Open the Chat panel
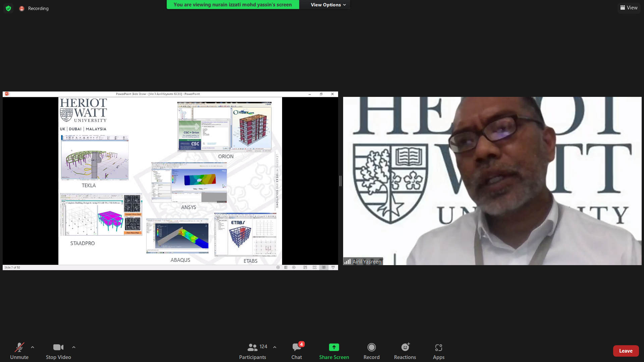Image resolution: width=644 pixels, height=362 pixels. click(x=297, y=351)
